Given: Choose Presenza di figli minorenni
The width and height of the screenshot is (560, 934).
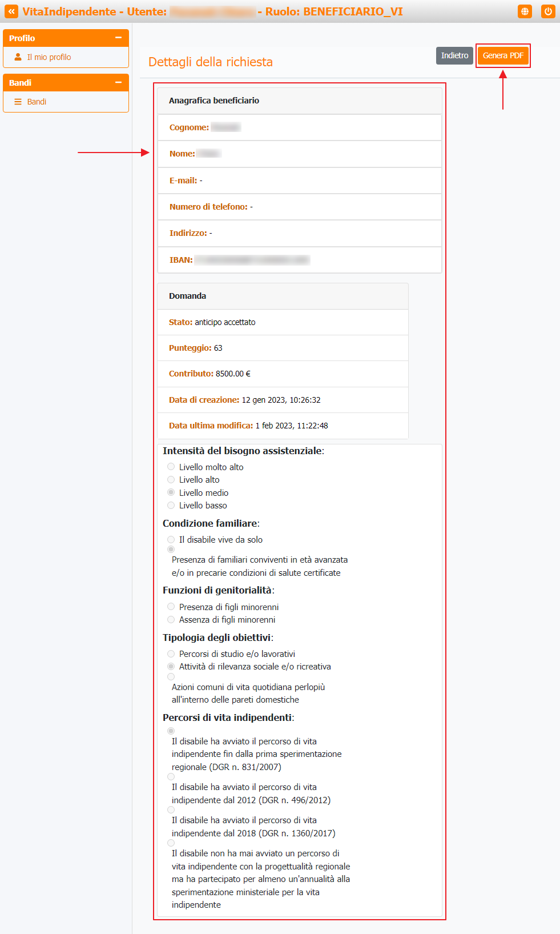Looking at the screenshot, I should pyautogui.click(x=171, y=607).
